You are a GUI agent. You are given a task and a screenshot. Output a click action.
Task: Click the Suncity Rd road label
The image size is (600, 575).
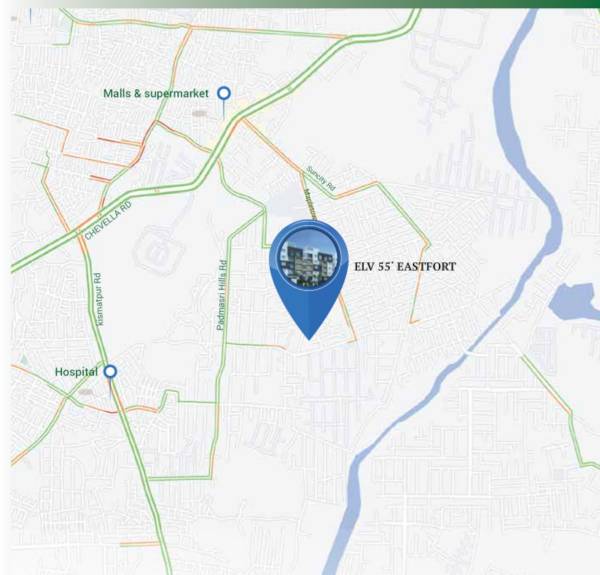[x=321, y=178]
